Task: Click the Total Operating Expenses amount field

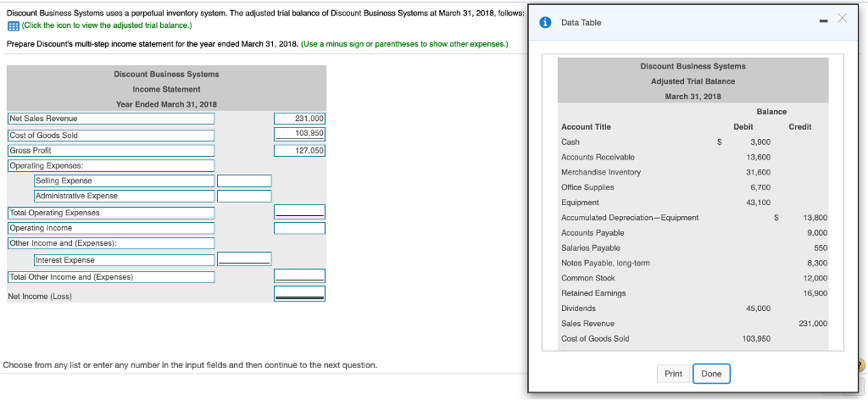Action: tap(299, 211)
